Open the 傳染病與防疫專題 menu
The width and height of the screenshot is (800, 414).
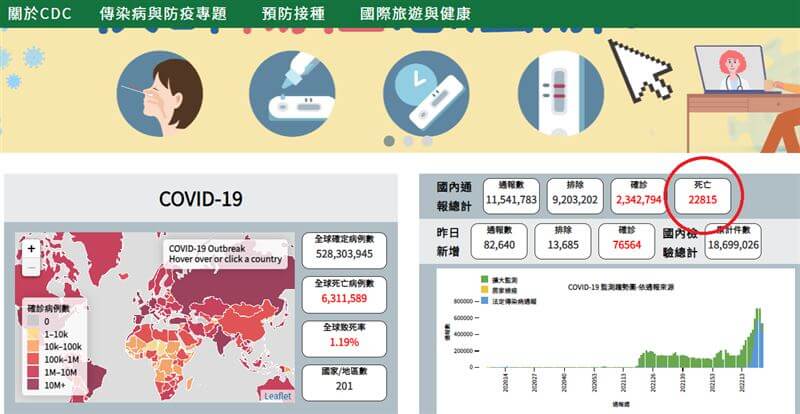click(x=163, y=14)
